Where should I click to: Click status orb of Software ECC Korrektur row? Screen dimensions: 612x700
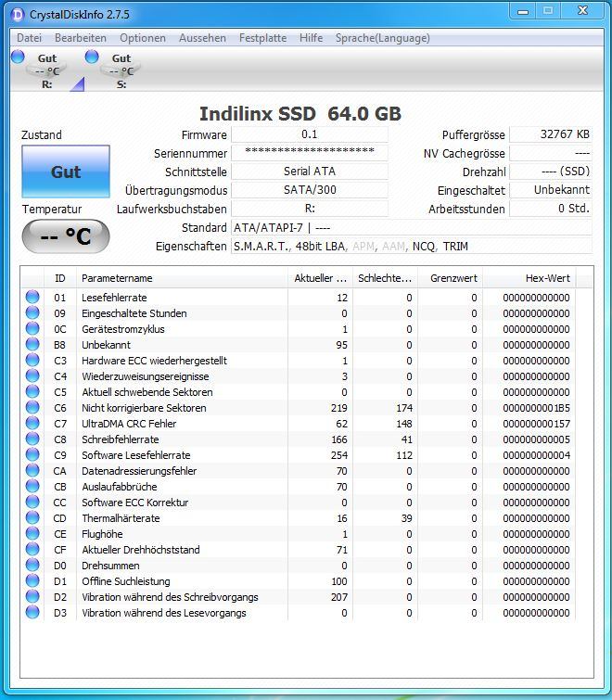point(32,502)
